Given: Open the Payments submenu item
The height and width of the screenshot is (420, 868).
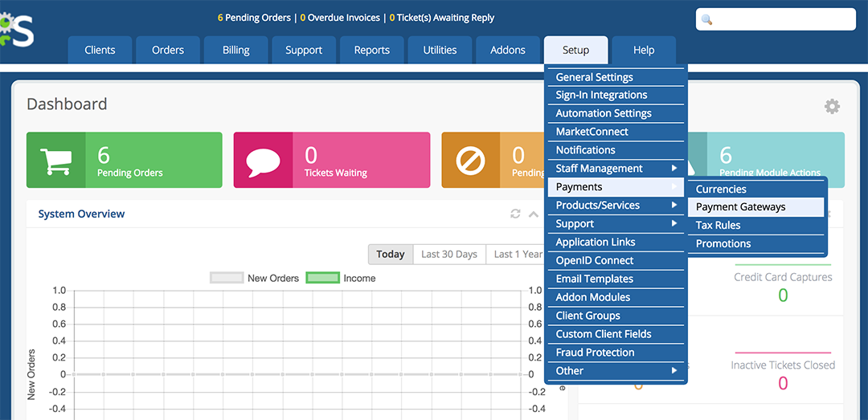Looking at the screenshot, I should pos(616,187).
